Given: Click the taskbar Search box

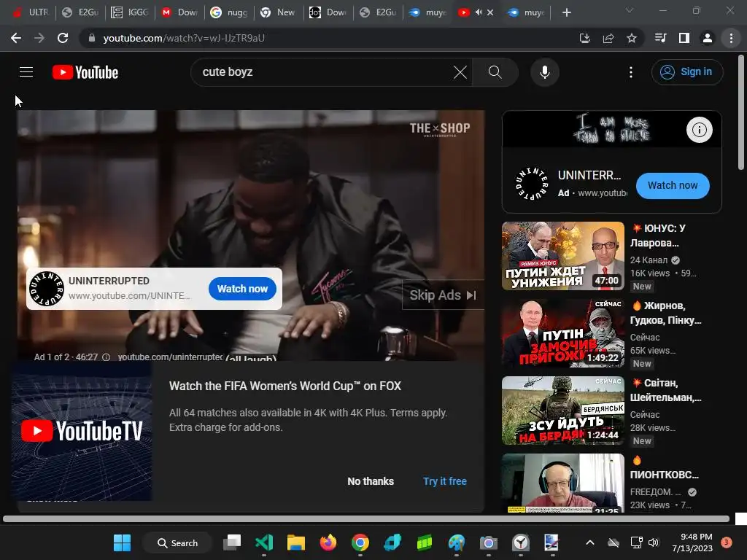Looking at the screenshot, I should 177,542.
